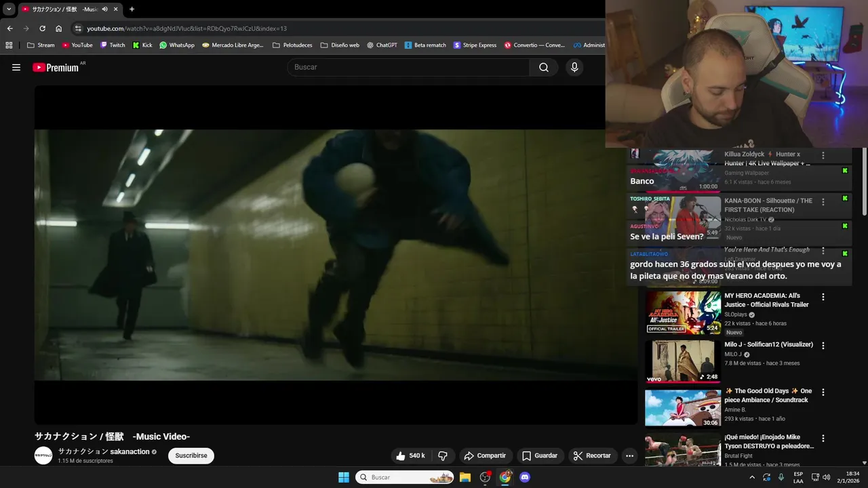Click the YouTube search magnifier button

click(544, 67)
